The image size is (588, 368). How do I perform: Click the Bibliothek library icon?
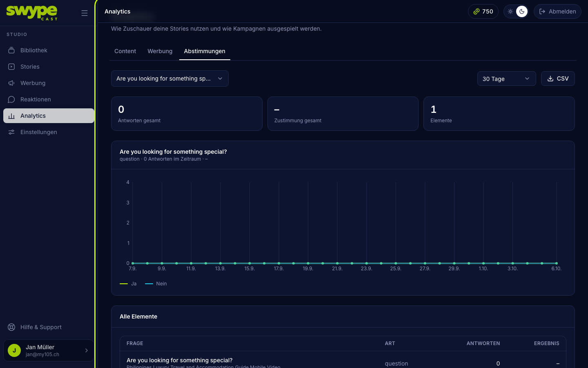pyautogui.click(x=11, y=50)
